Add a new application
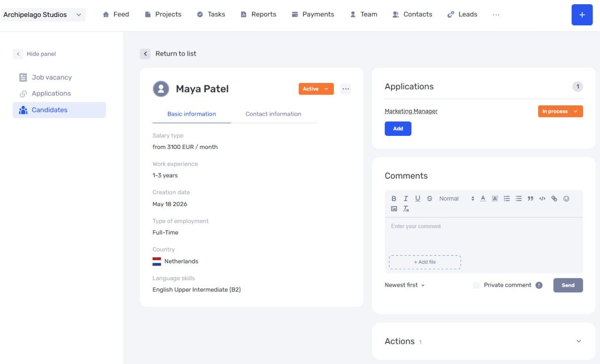 coord(398,129)
